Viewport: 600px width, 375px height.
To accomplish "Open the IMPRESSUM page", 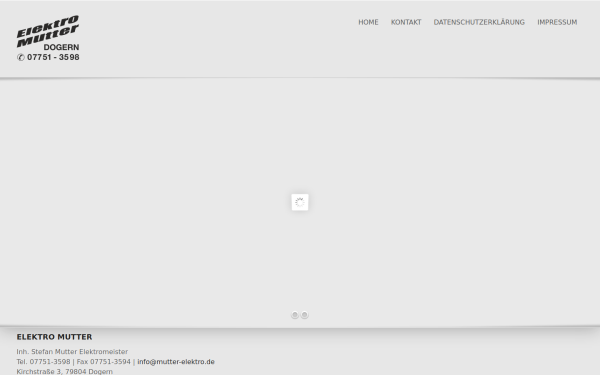I will click(557, 22).
